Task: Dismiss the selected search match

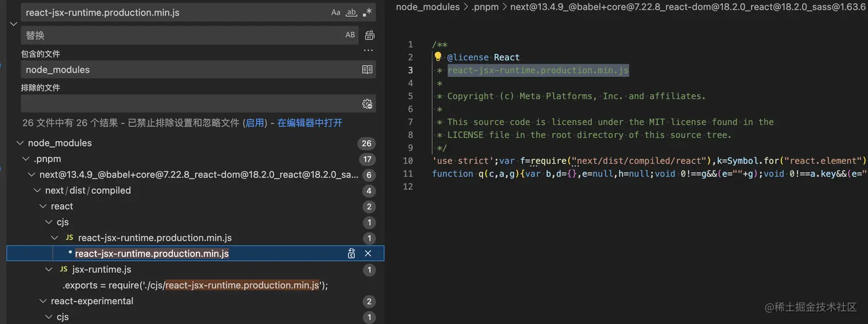Action: coord(368,253)
